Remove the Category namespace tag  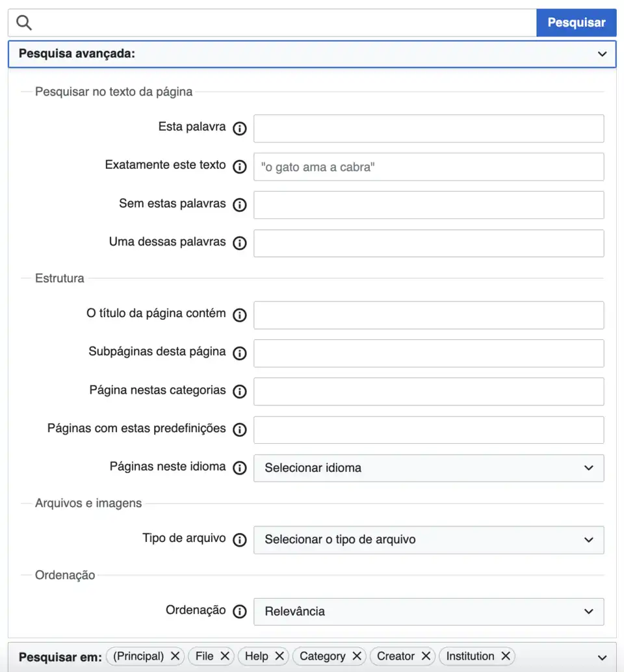pos(356,656)
